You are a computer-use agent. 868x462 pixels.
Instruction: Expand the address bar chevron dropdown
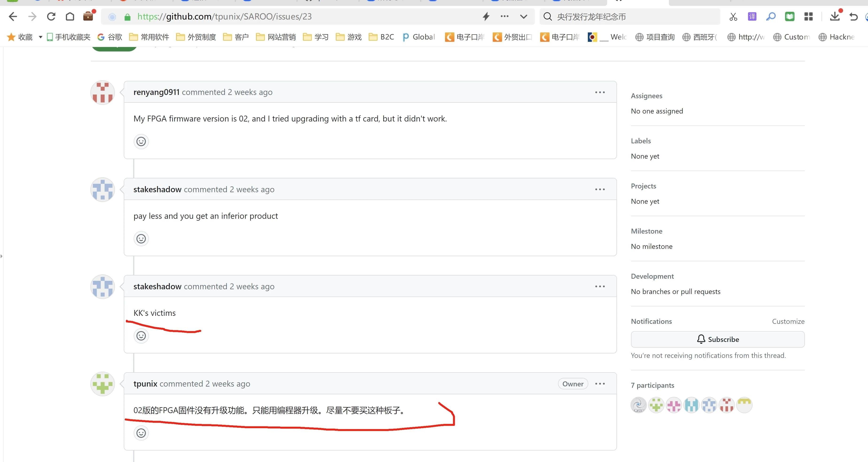523,16
